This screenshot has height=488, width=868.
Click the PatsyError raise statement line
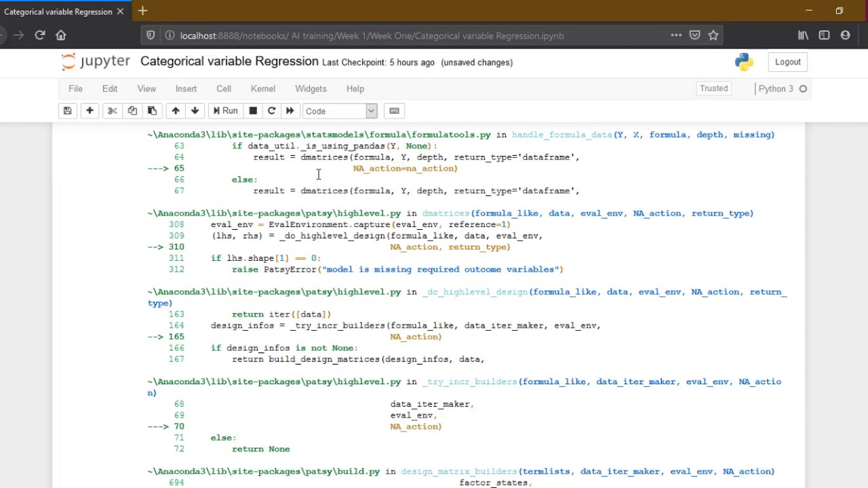397,270
